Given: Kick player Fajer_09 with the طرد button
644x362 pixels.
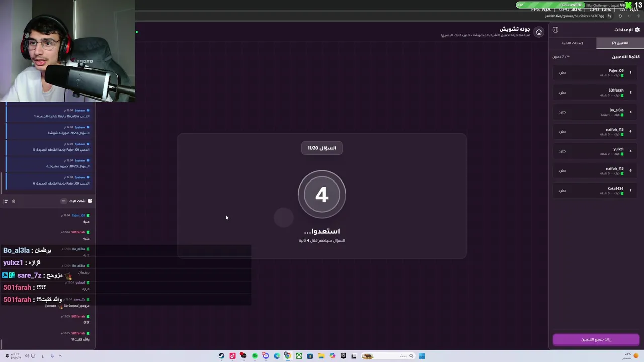Looking at the screenshot, I should coord(562,73).
